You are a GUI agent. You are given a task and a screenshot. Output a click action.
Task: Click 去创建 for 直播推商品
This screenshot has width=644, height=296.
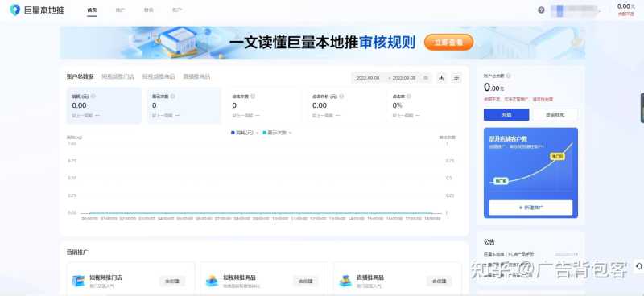[439, 282]
